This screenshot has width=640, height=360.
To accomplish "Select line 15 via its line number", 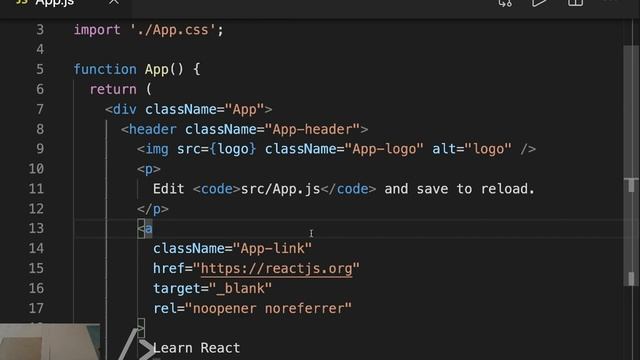I will tap(36, 269).
